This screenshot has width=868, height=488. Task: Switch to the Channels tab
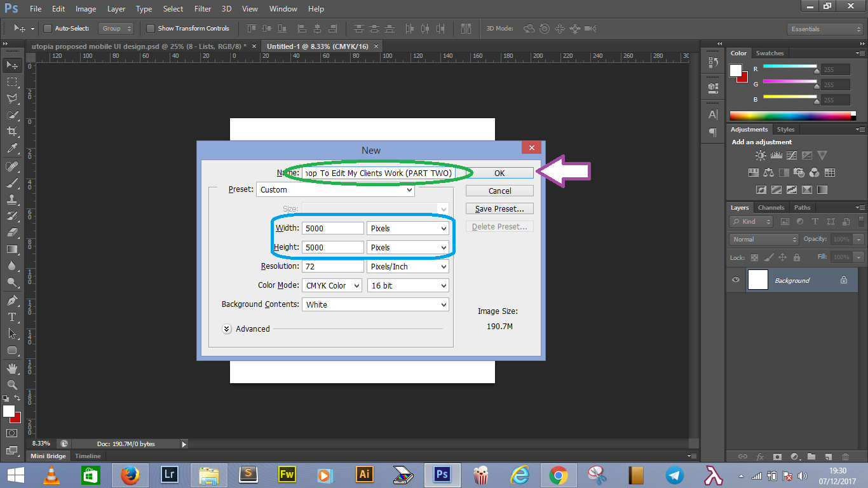771,207
